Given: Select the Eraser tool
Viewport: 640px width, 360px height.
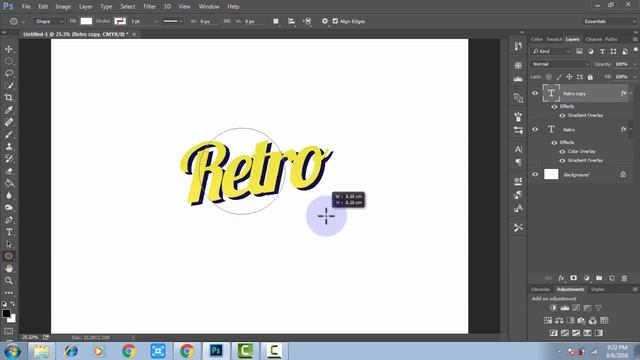Looking at the screenshot, I should point(9,171).
